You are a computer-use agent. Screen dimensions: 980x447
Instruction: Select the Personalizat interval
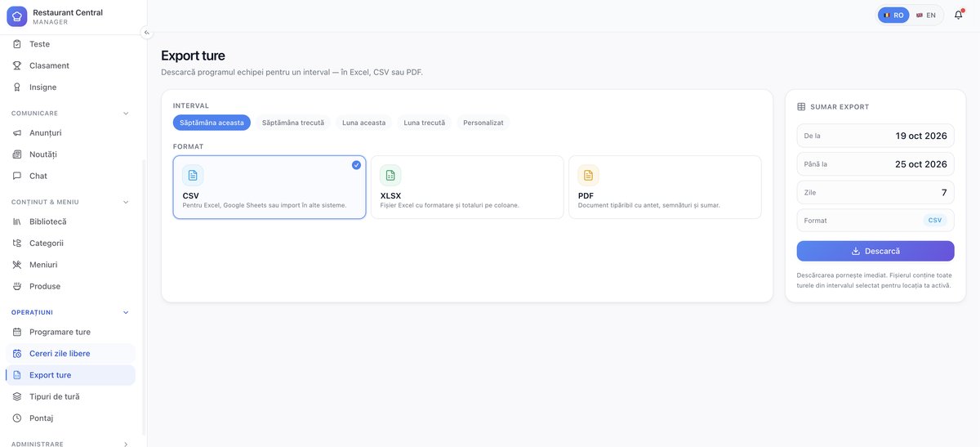(x=483, y=123)
